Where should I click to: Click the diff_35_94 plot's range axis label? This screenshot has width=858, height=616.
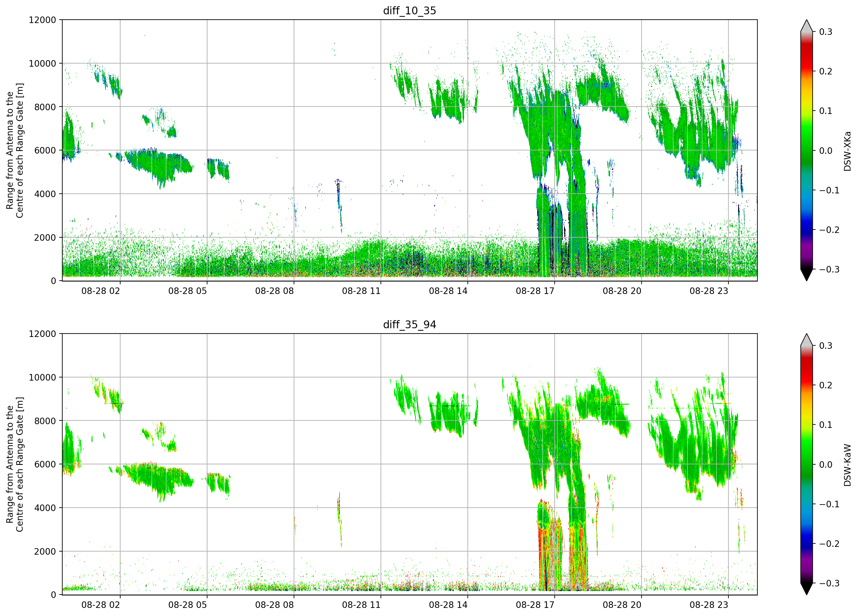point(15,464)
